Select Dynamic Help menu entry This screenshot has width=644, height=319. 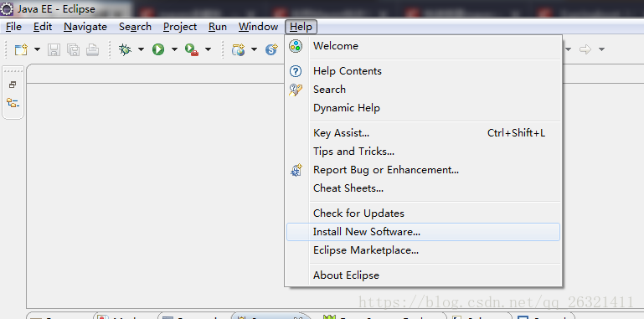pos(423,108)
